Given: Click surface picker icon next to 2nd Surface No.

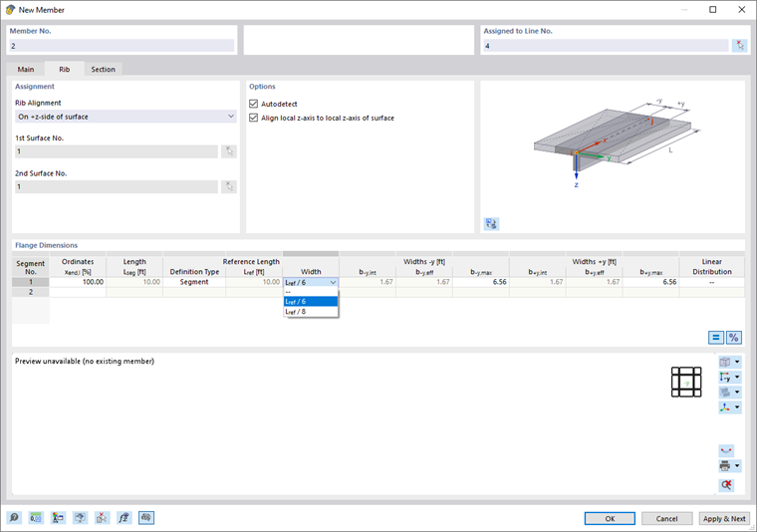Looking at the screenshot, I should click(229, 187).
